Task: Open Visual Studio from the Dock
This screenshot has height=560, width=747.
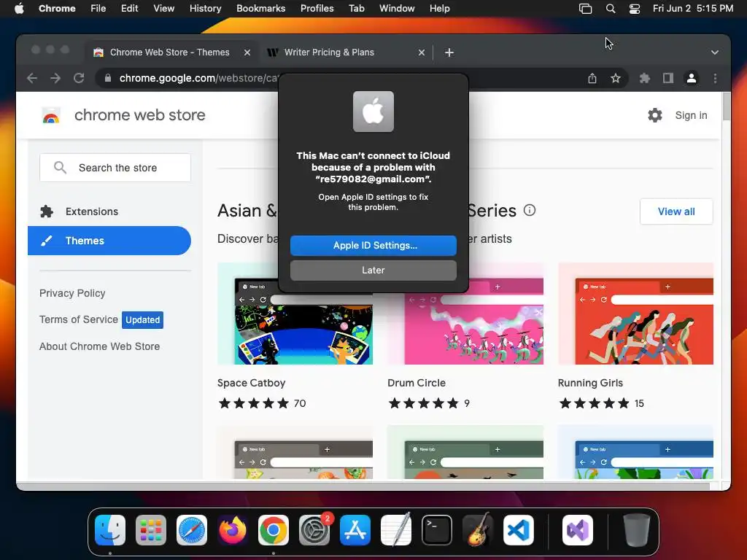Action: point(578,530)
